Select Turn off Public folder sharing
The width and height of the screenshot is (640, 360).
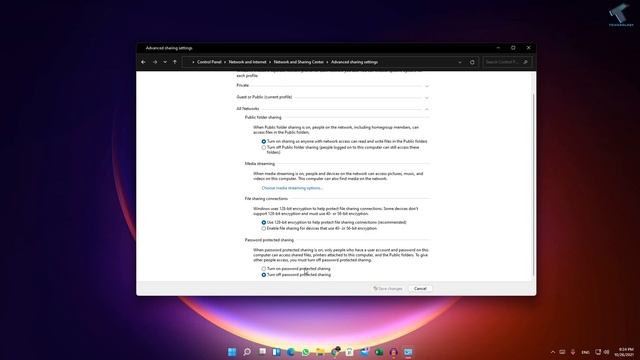(264, 147)
